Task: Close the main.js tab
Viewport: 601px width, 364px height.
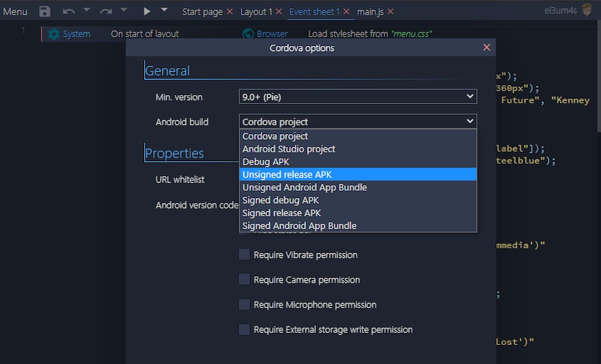Action: click(x=390, y=12)
